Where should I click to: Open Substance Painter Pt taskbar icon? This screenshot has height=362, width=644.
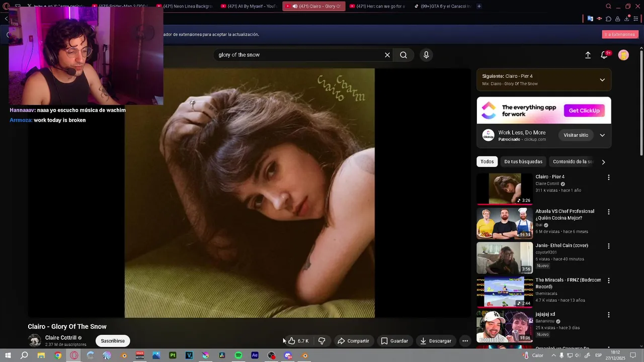click(173, 355)
